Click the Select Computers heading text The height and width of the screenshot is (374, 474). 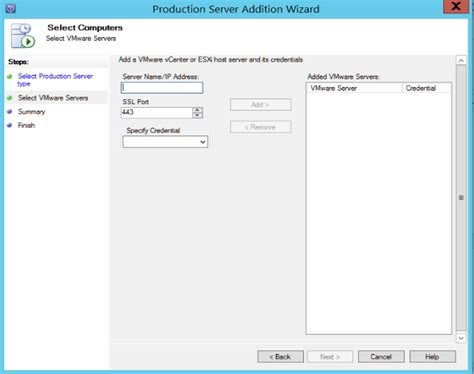point(85,28)
